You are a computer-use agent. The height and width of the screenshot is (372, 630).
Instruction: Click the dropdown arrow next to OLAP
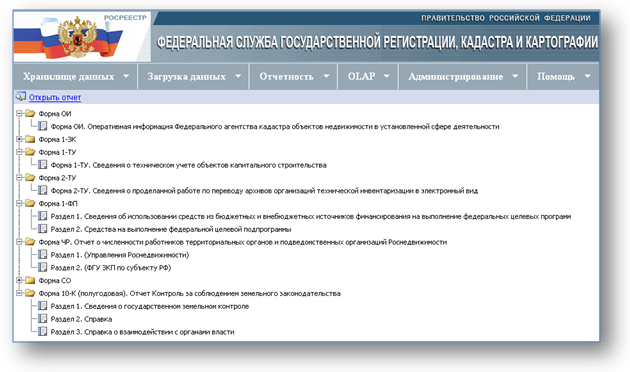[387, 76]
